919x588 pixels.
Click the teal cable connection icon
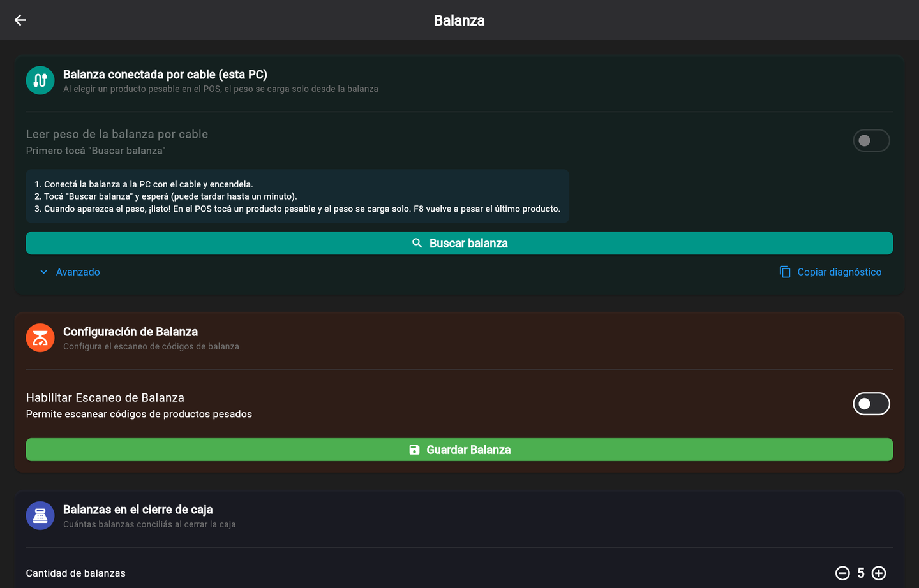pyautogui.click(x=40, y=80)
